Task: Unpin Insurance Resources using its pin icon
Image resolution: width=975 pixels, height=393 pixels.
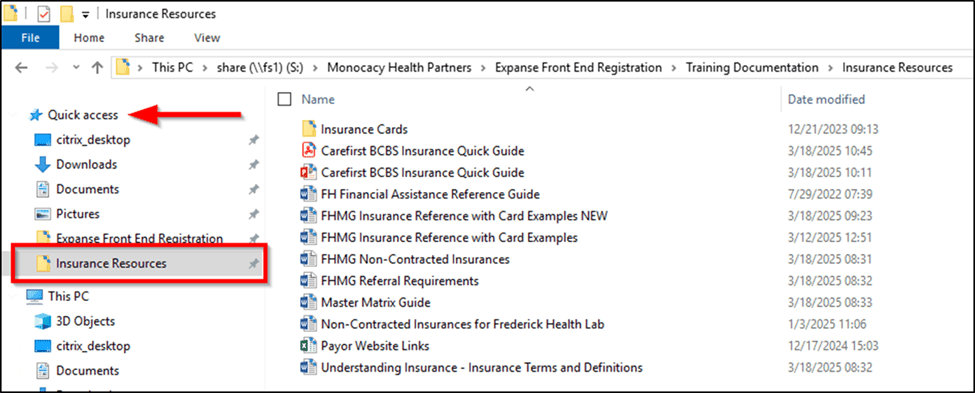Action: click(253, 264)
